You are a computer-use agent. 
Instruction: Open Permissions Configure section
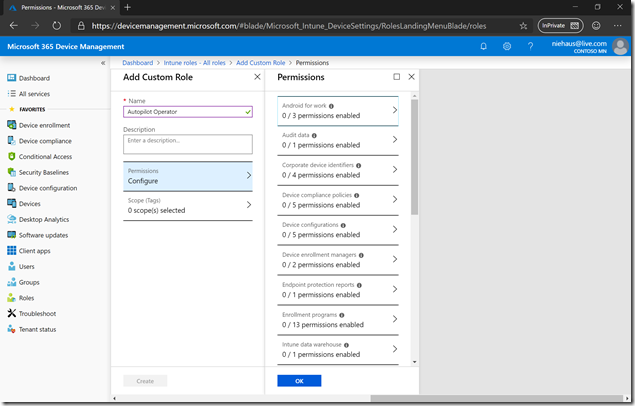click(187, 176)
